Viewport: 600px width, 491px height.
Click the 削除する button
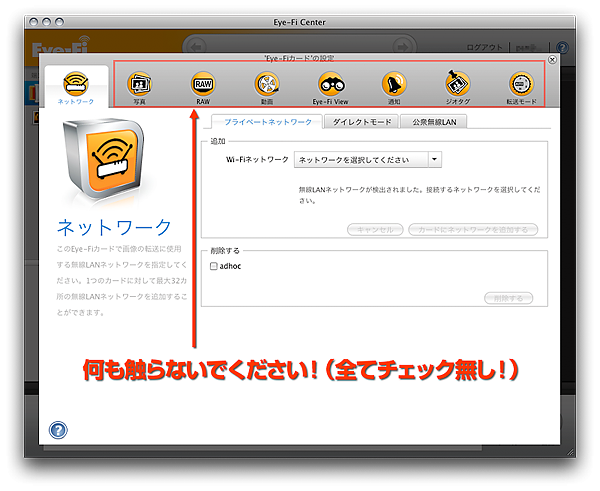[x=509, y=298]
